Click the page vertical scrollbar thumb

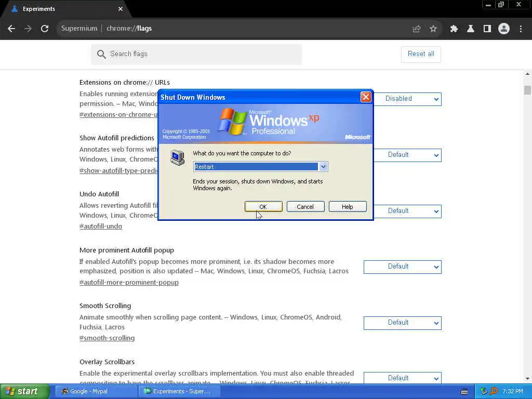click(527, 90)
